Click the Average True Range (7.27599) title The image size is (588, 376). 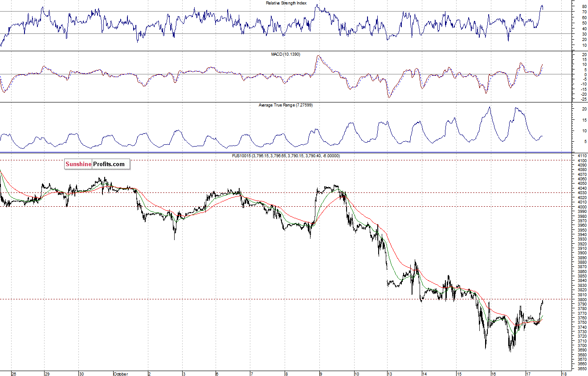(286, 105)
